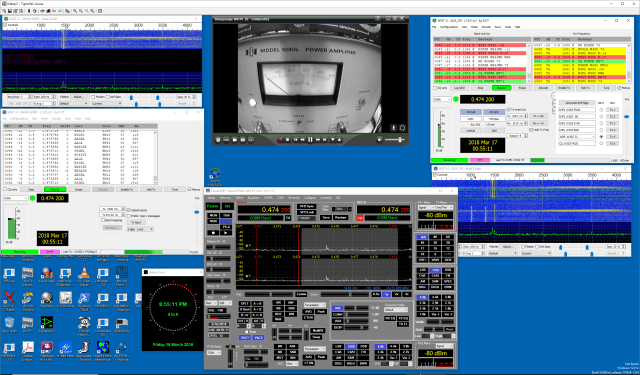Image resolution: width=640 pixels, height=375 pixels.
Task: Click the PowerSDR play icon button
Action: [225, 233]
